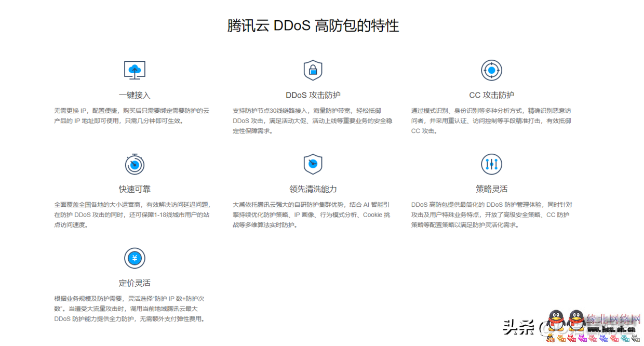This screenshot has height=346, width=644.
Task: Click the description starting 通过模式识别
Action: point(491,121)
